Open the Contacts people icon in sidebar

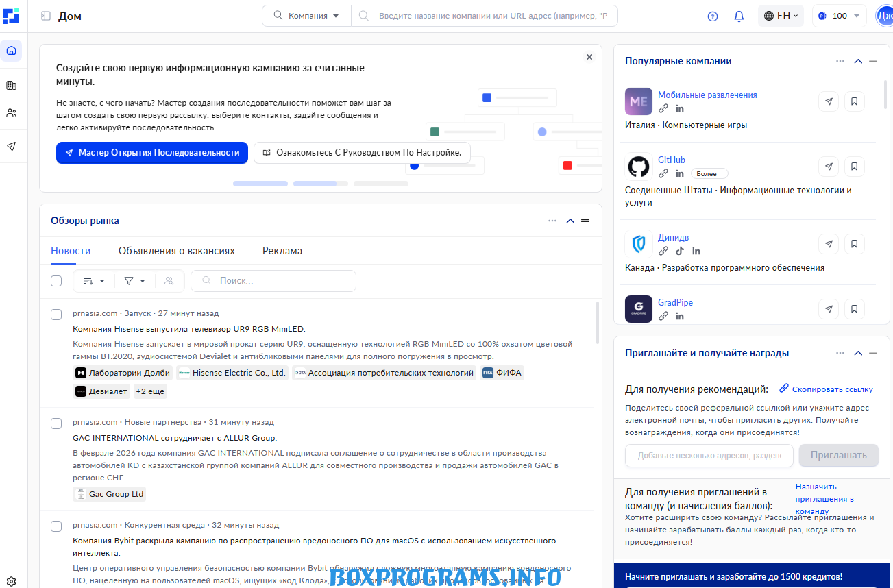coord(11,113)
